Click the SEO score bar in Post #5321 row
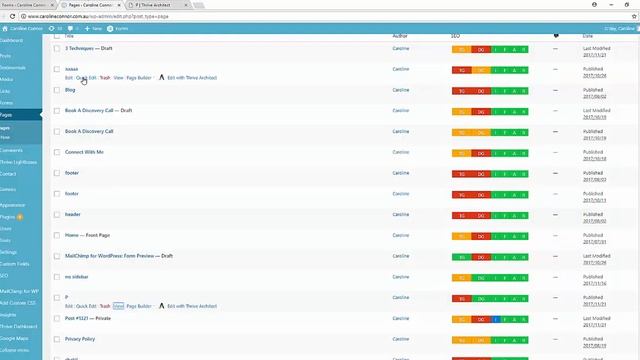 click(x=490, y=320)
